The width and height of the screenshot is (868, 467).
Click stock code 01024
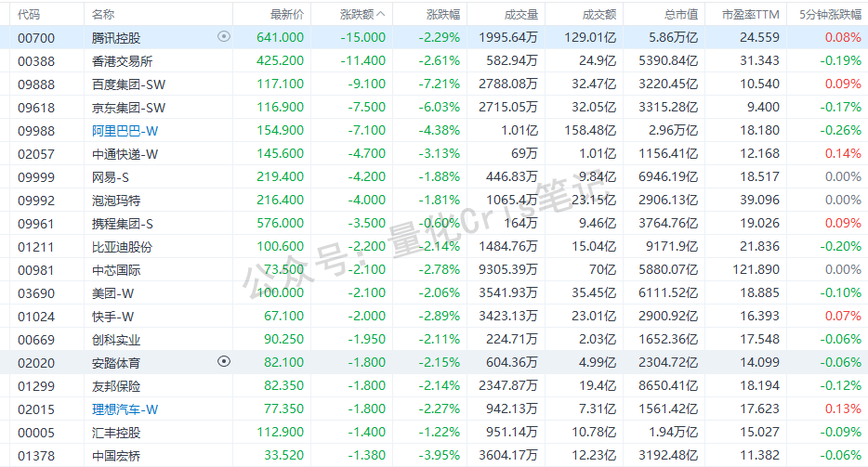36,317
